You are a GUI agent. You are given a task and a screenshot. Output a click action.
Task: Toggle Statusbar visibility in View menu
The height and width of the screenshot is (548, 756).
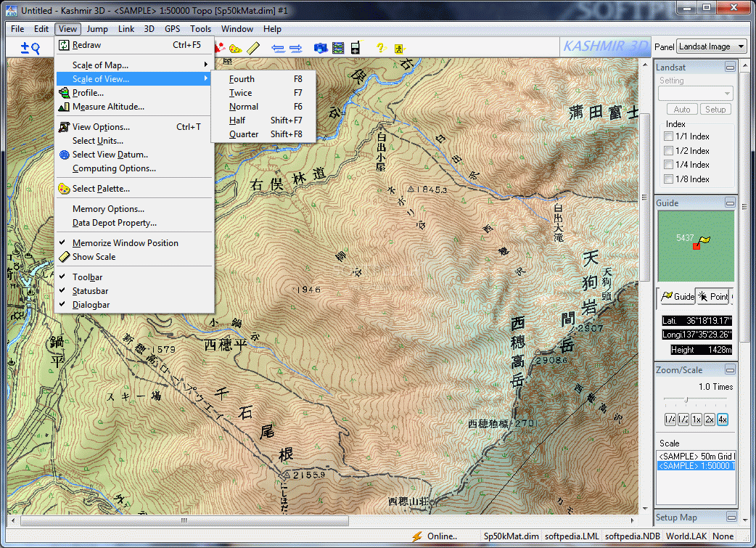click(x=135, y=291)
